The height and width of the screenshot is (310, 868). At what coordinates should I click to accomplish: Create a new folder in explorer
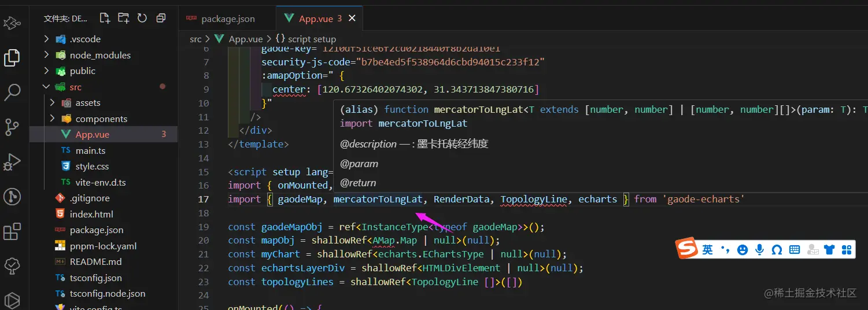coord(123,19)
